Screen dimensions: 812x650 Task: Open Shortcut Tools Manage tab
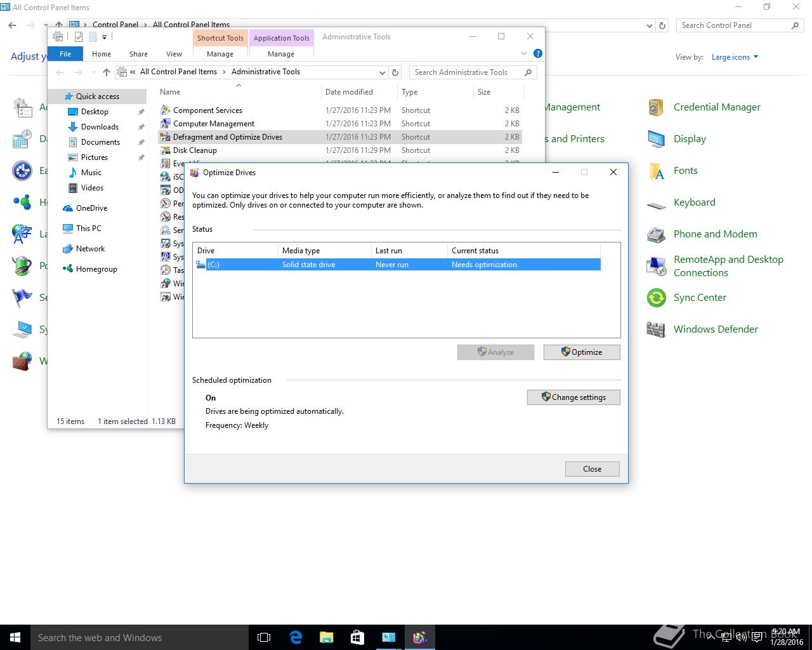pyautogui.click(x=220, y=54)
